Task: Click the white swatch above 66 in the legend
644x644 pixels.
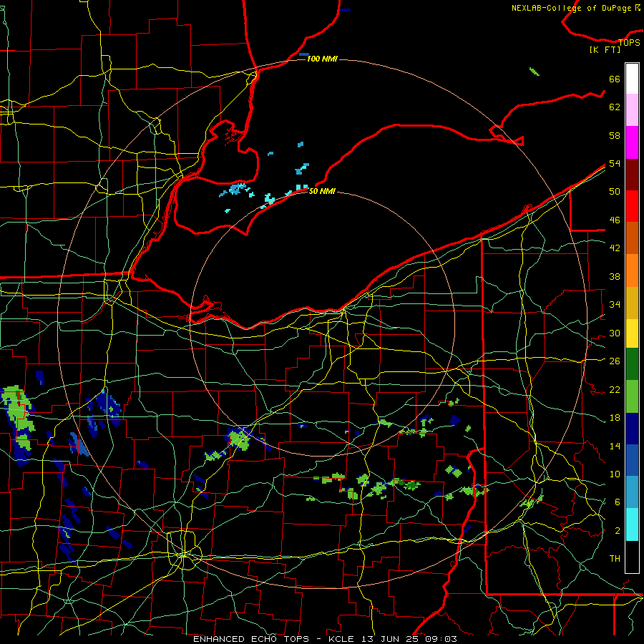Action: (x=632, y=79)
